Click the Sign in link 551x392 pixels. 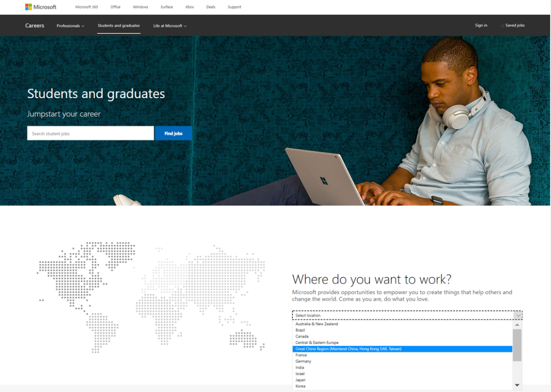[481, 25]
